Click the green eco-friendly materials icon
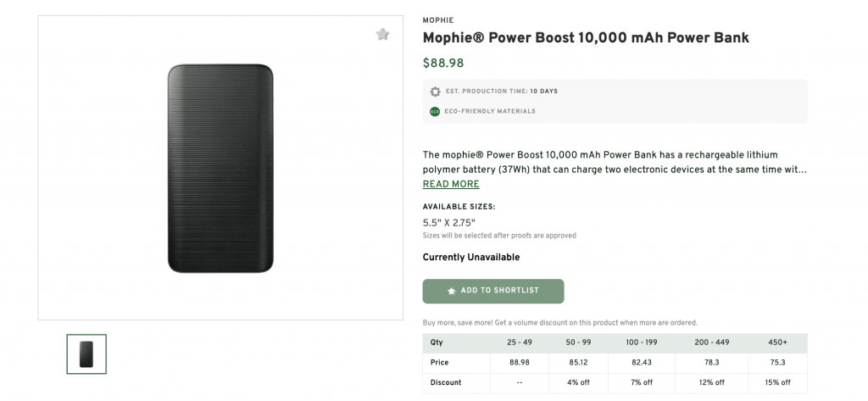Screen dimensions: 868x401 (435, 111)
